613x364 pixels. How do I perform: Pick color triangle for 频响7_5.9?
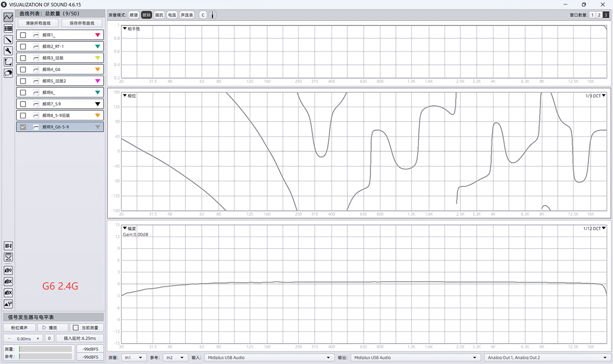98,104
